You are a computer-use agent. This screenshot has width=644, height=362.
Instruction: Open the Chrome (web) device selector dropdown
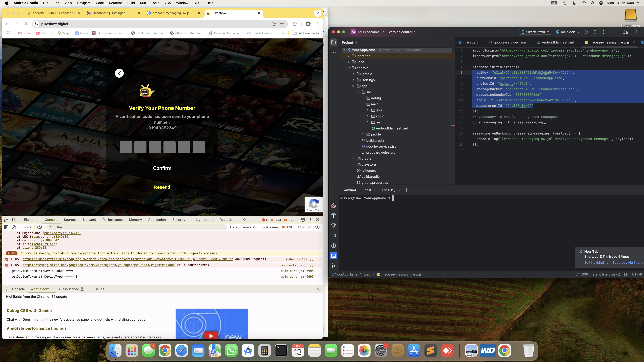point(535,32)
